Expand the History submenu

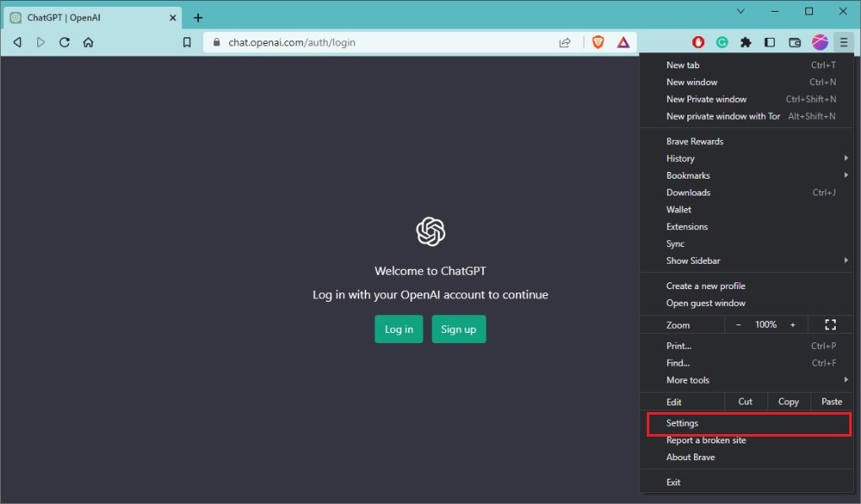click(x=680, y=158)
